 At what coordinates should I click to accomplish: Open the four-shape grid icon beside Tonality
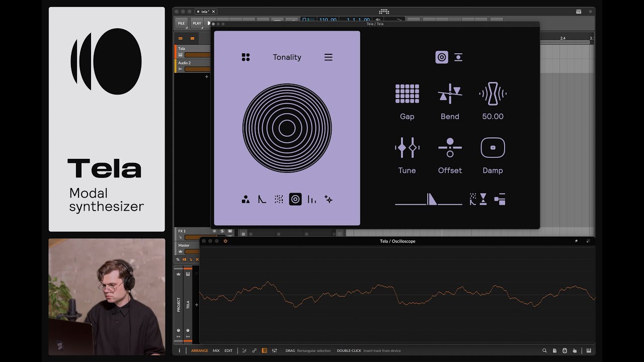click(x=246, y=57)
